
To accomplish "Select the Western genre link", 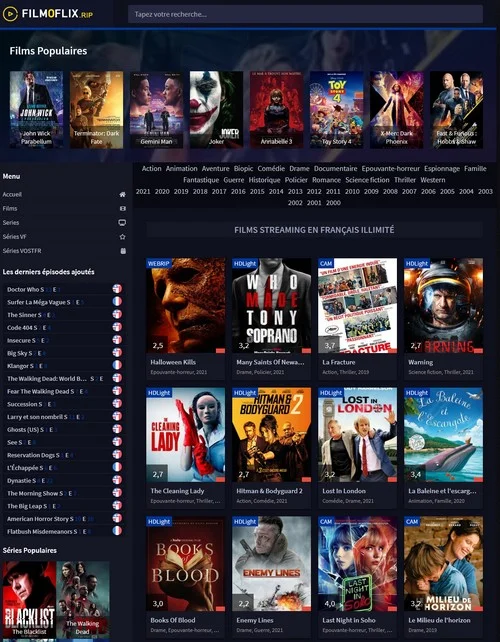I will (432, 180).
